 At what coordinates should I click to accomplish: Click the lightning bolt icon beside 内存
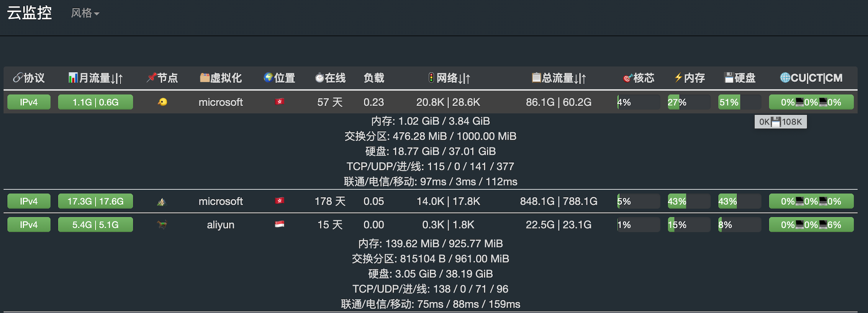click(x=678, y=78)
